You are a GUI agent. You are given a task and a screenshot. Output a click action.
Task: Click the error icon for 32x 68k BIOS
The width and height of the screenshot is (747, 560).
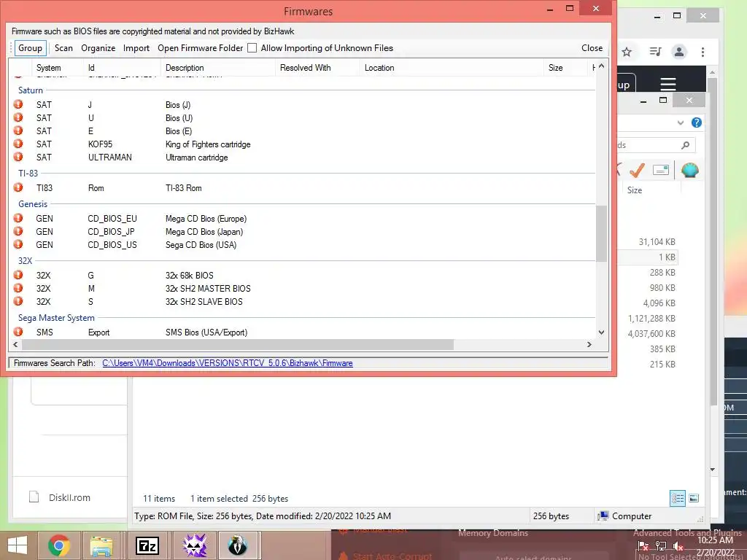point(18,275)
